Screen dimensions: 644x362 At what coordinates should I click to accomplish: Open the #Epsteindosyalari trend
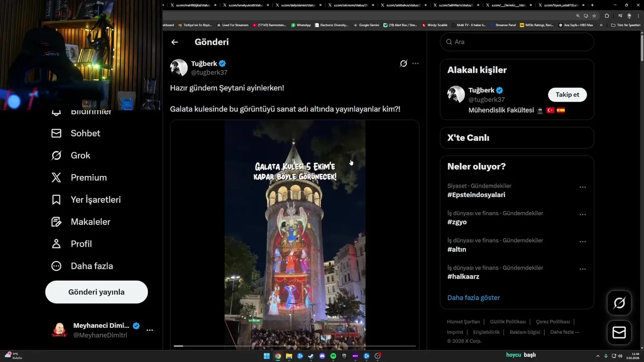tap(476, 195)
